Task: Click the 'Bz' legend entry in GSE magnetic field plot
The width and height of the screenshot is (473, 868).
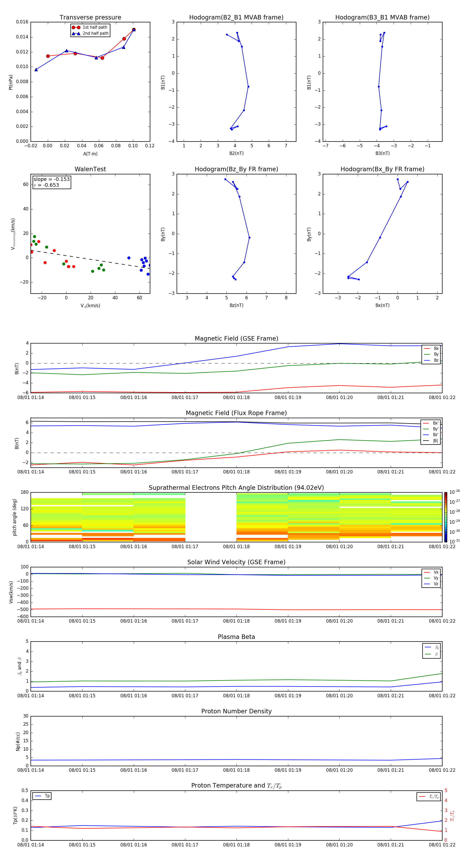Action: point(431,360)
